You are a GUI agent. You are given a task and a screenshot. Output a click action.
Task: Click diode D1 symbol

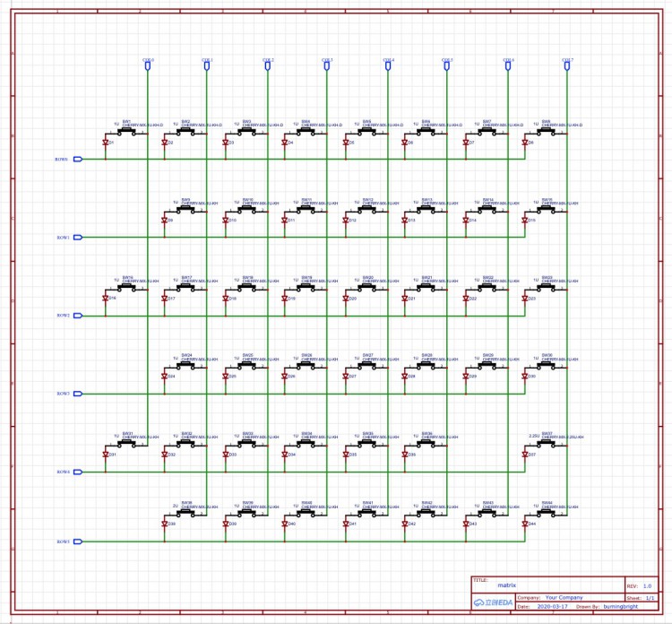(106, 143)
